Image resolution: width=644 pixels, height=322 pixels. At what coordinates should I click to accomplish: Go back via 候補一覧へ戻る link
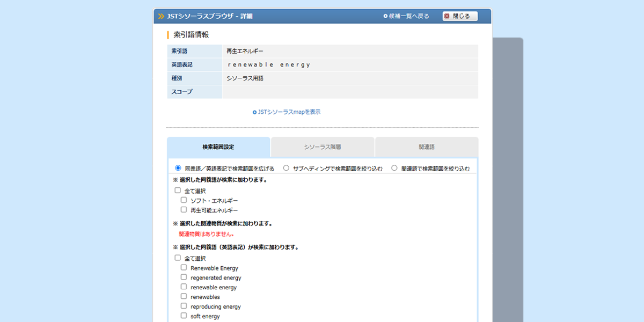[x=408, y=16]
